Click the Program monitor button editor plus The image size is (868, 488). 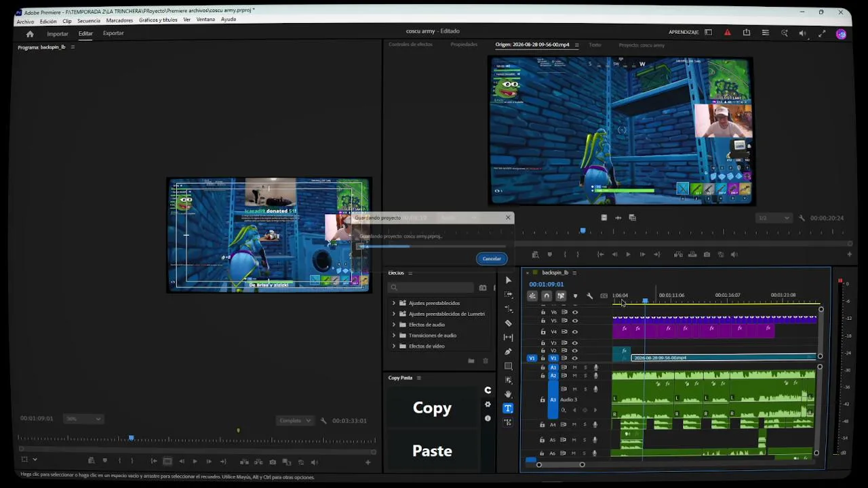[x=368, y=462]
